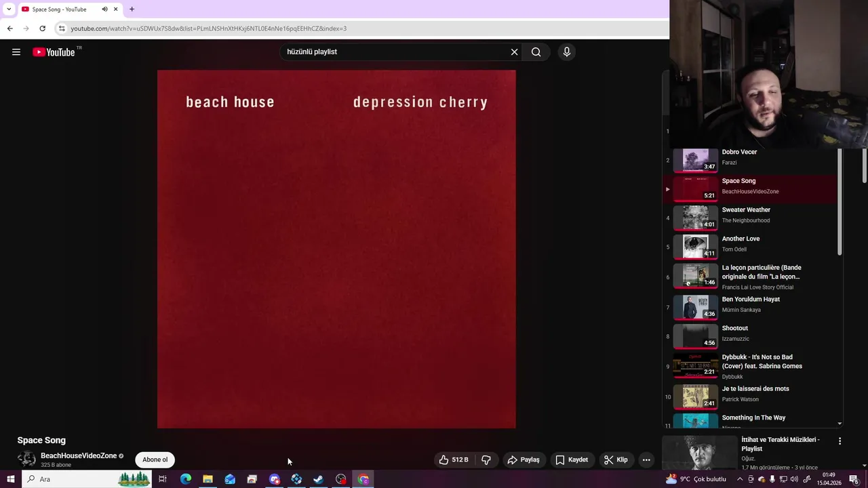Share video with Paylaş button
The image size is (868, 488).
[x=524, y=460]
